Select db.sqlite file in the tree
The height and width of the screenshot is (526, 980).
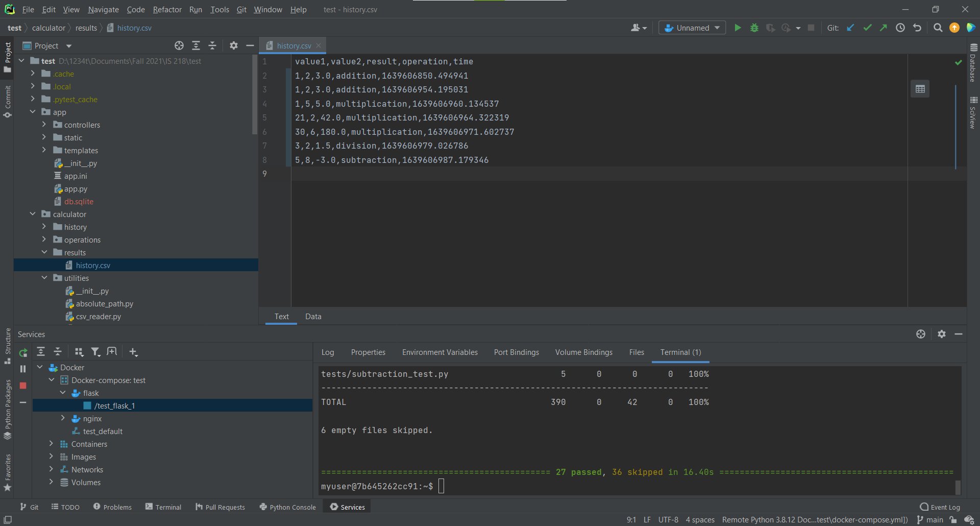click(79, 202)
